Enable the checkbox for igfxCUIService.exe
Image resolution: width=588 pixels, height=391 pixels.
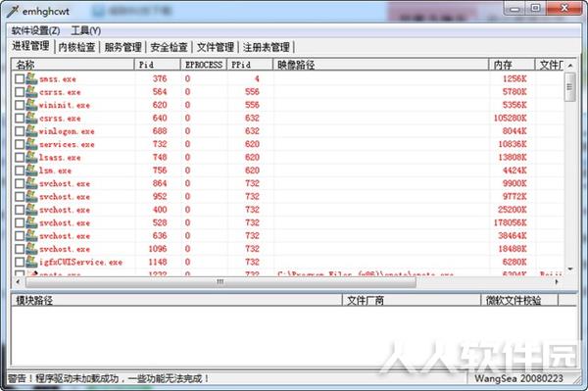(x=20, y=263)
